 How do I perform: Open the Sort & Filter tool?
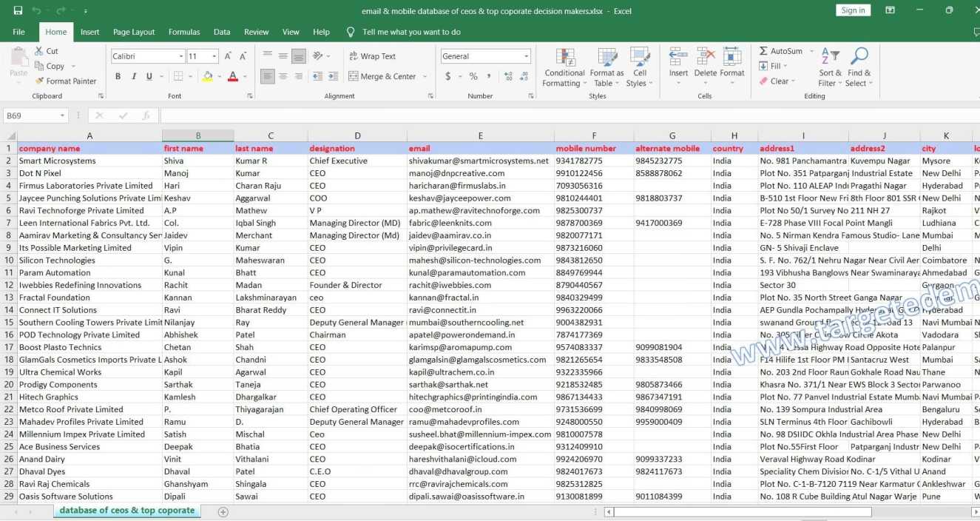[x=830, y=67]
